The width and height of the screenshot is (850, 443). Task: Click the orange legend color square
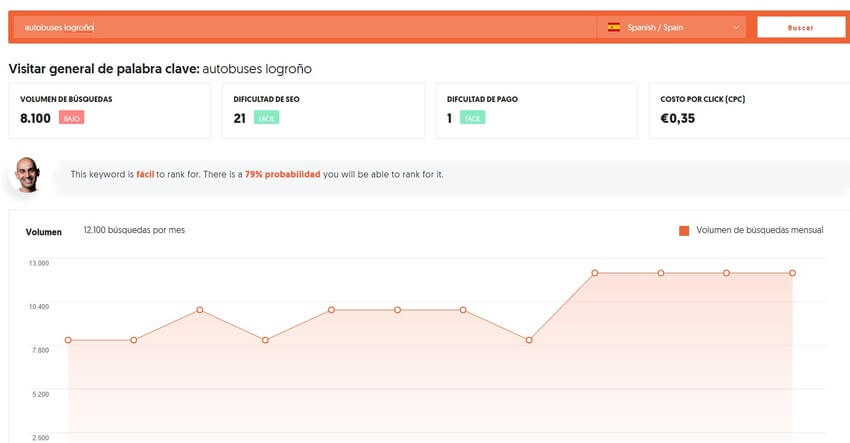click(x=684, y=230)
